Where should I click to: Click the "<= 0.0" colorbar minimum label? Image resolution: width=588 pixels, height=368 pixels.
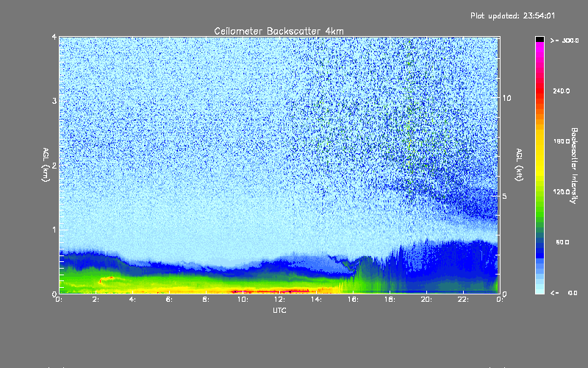coord(564,293)
